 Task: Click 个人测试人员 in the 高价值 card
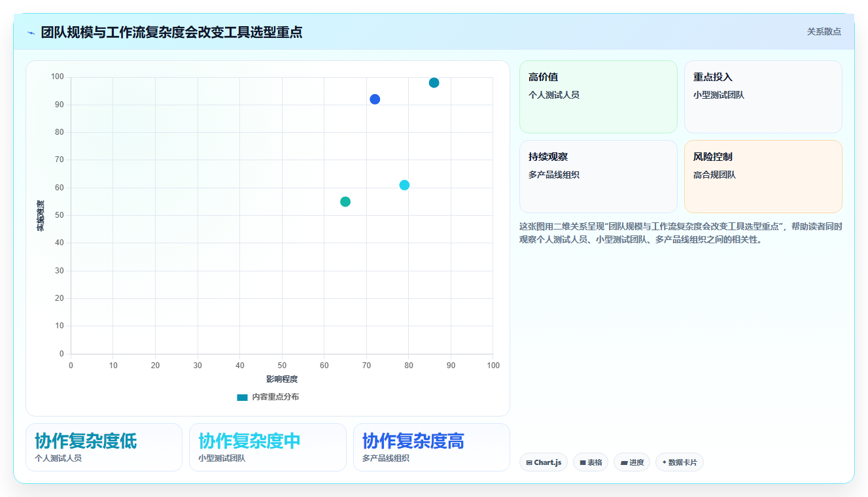coord(554,95)
